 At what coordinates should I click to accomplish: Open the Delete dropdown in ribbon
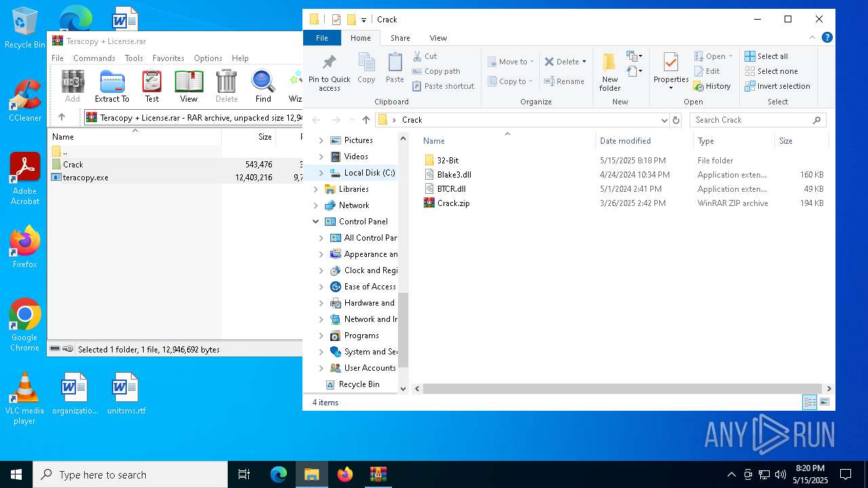coord(584,62)
